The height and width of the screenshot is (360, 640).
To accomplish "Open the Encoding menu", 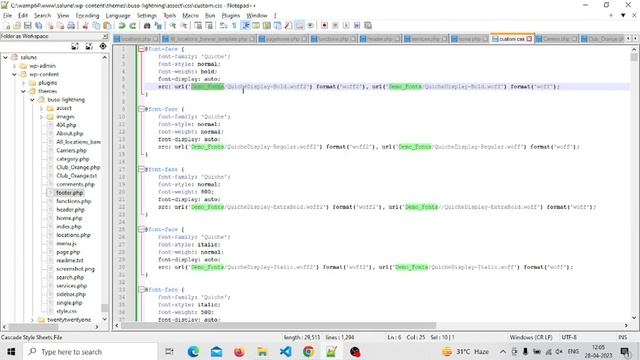I will pos(87,16).
